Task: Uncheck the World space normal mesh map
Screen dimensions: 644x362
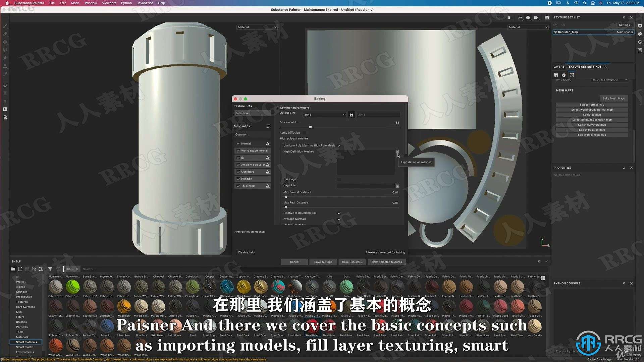Action: (238, 150)
